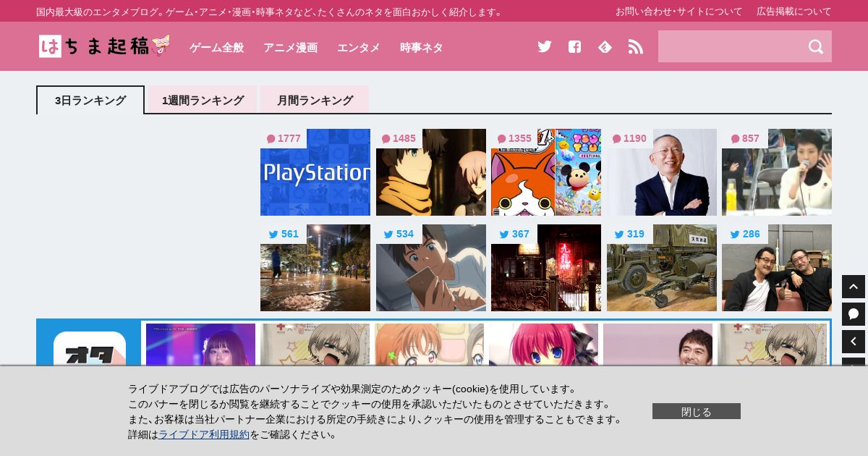
Task: Open the ゲーム全般 menu
Action: (216, 47)
